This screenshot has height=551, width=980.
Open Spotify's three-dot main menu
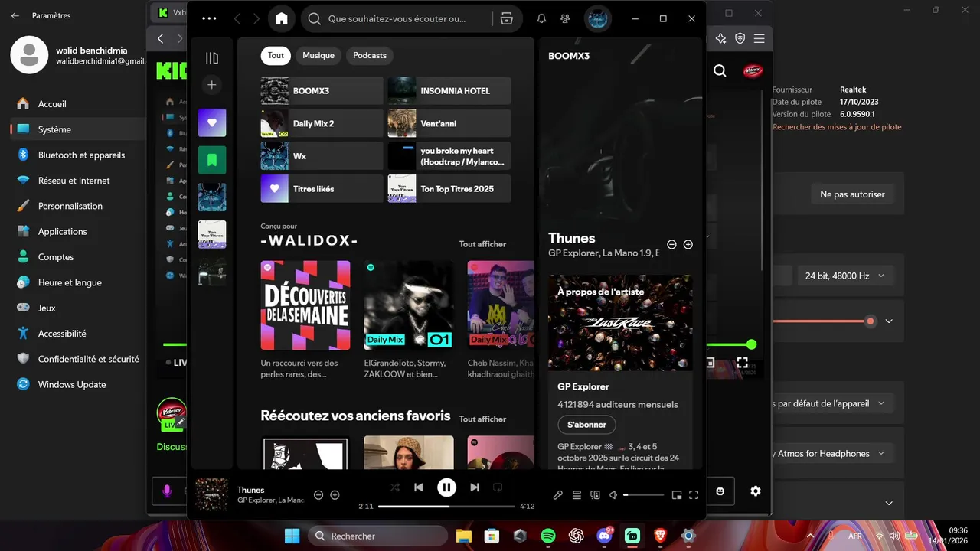pos(209,18)
